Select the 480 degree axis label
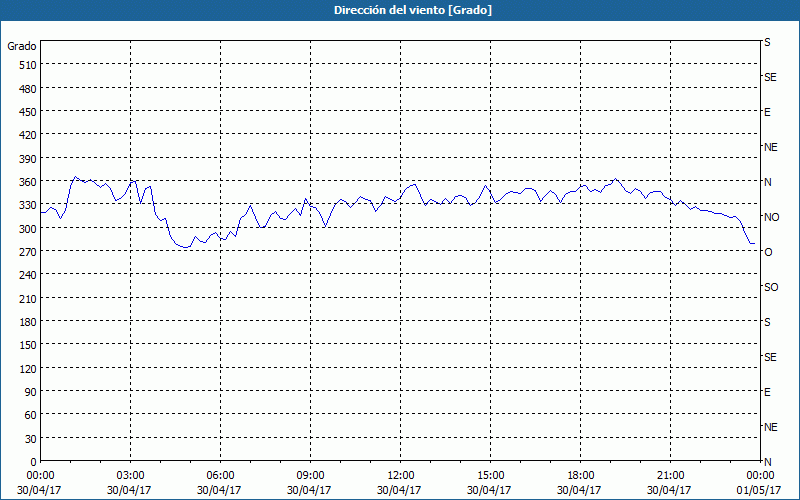 click(x=28, y=89)
